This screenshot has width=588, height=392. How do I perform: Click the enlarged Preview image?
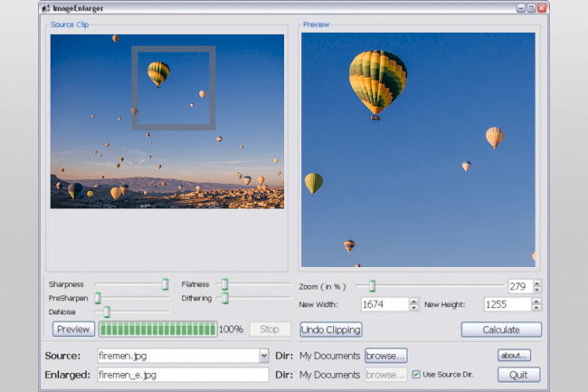tap(418, 149)
